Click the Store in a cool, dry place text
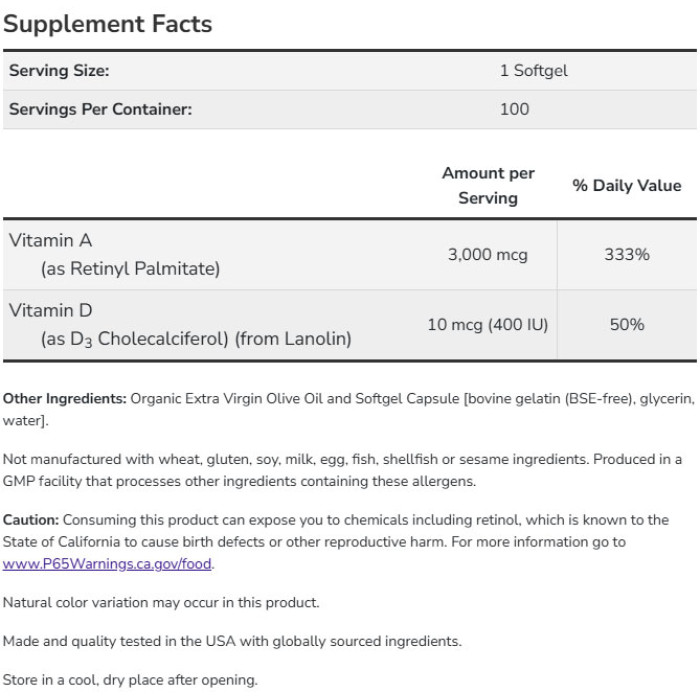The image size is (700, 700). coord(130,680)
